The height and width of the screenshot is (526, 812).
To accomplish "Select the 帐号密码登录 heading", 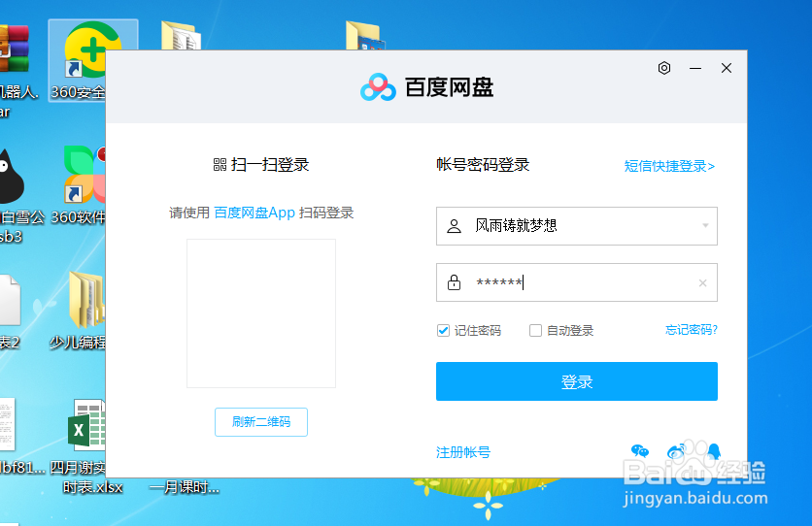I will (x=483, y=164).
